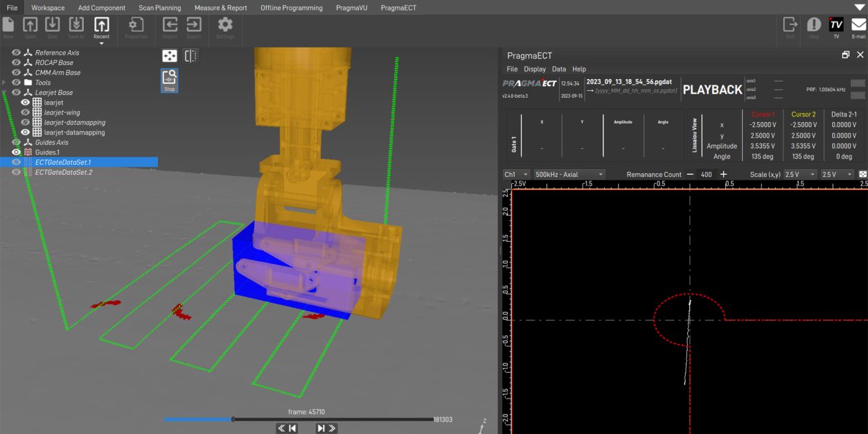The width and height of the screenshot is (868, 434).
Task: Click the Remanance Count value 400
Action: 707,175
